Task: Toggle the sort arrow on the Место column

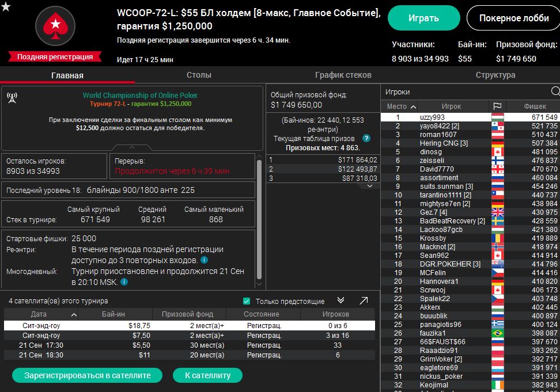Action: pyautogui.click(x=413, y=106)
